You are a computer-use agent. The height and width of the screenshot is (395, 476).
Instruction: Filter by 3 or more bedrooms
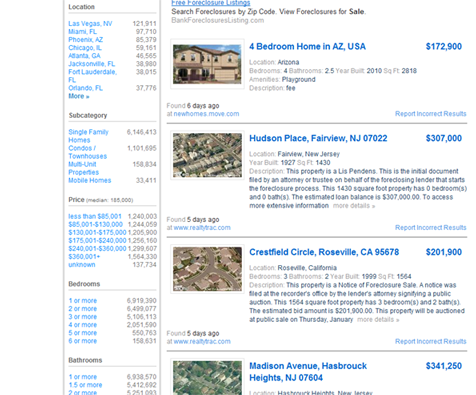pyautogui.click(x=83, y=317)
